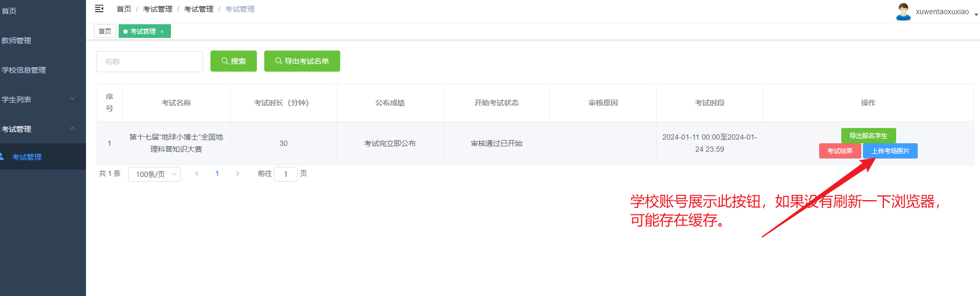Go to next page arrow
The width and height of the screenshot is (980, 296).
point(237,174)
